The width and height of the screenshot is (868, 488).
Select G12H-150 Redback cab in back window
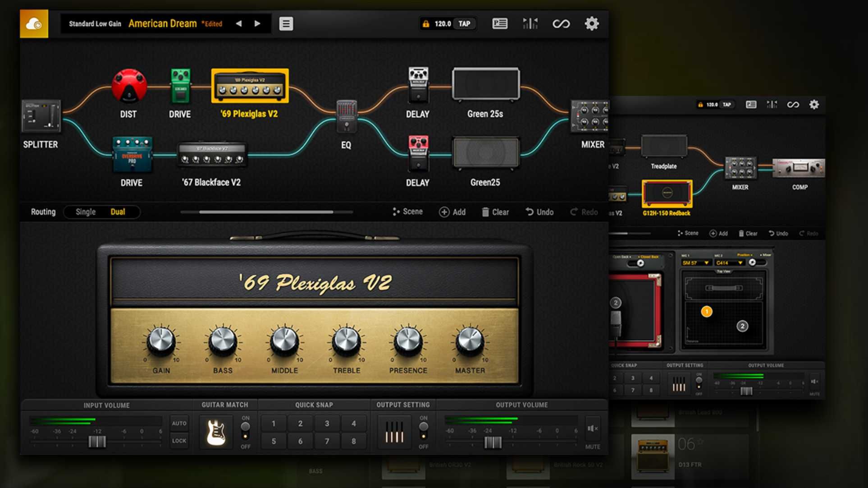point(667,193)
